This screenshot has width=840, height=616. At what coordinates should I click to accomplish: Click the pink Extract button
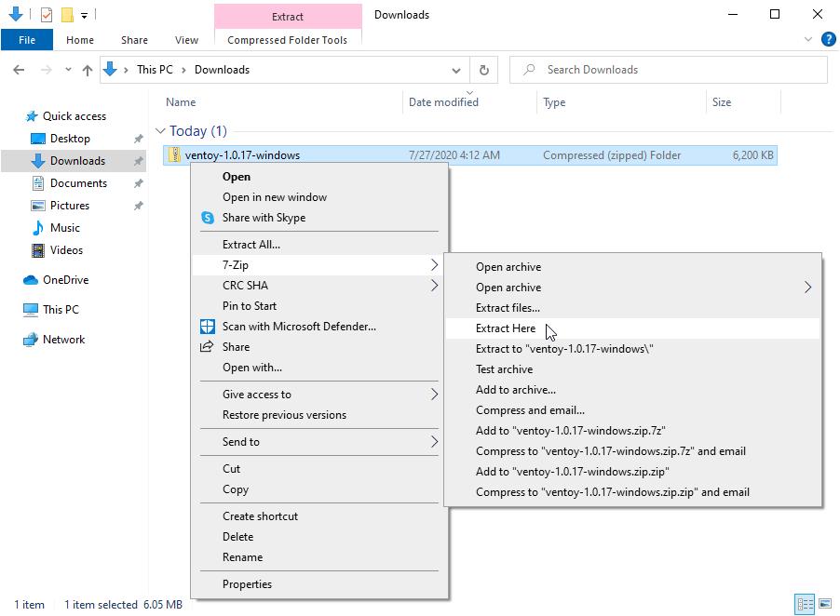coord(287,16)
